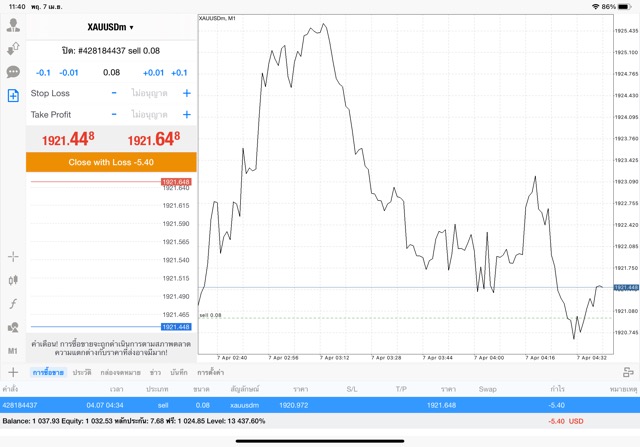Image resolution: width=640 pixels, height=447 pixels.
Task: Open the M1 timeframe selector
Action: pos(13,351)
